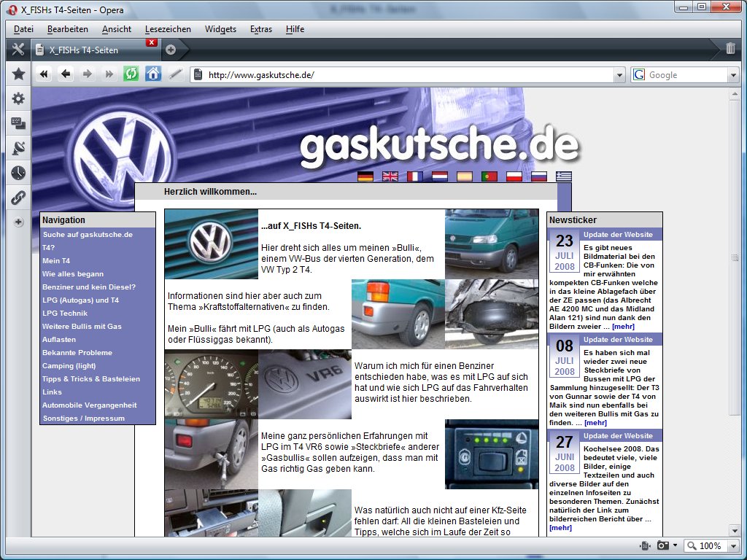This screenshot has width=747, height=560.
Task: Select the Russian flag language
Action: point(539,176)
